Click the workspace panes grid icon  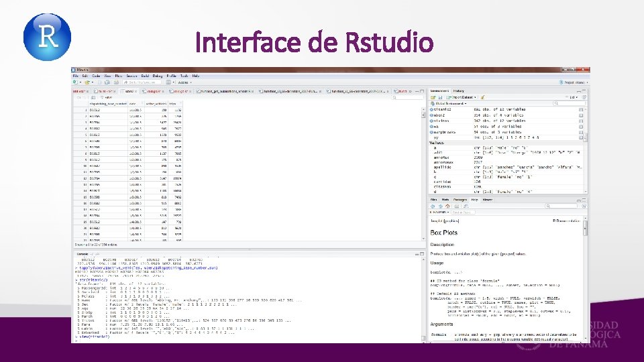click(168, 82)
